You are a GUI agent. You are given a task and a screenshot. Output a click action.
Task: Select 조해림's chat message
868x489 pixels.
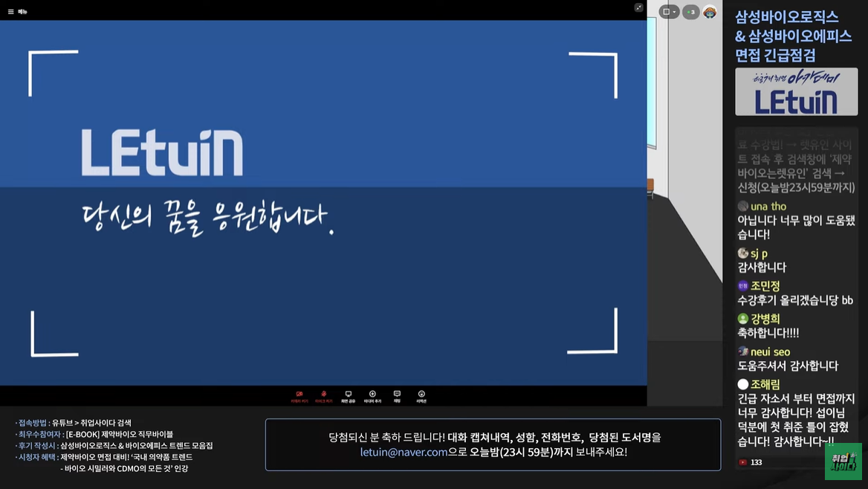pos(796,420)
